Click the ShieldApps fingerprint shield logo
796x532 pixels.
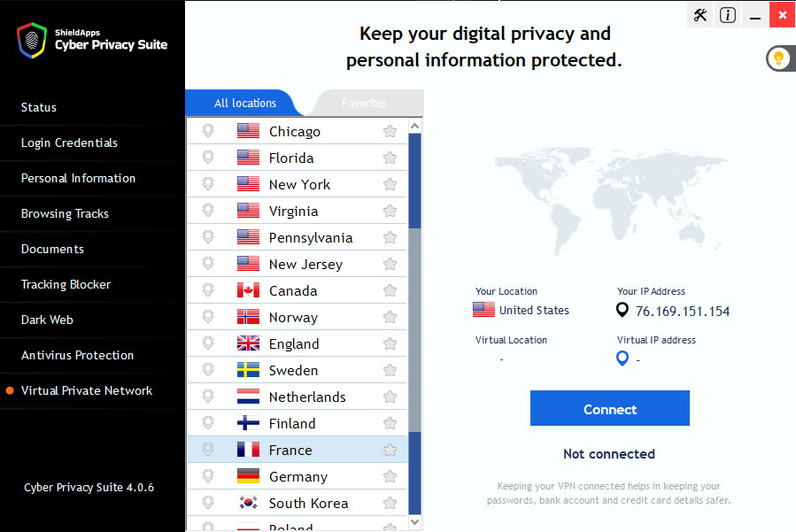(32, 40)
